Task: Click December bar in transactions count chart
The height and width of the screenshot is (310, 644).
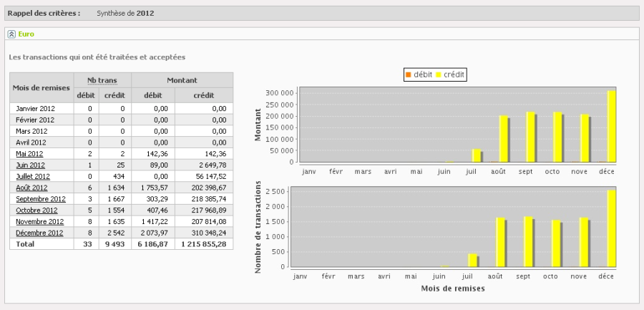Action: pos(611,228)
